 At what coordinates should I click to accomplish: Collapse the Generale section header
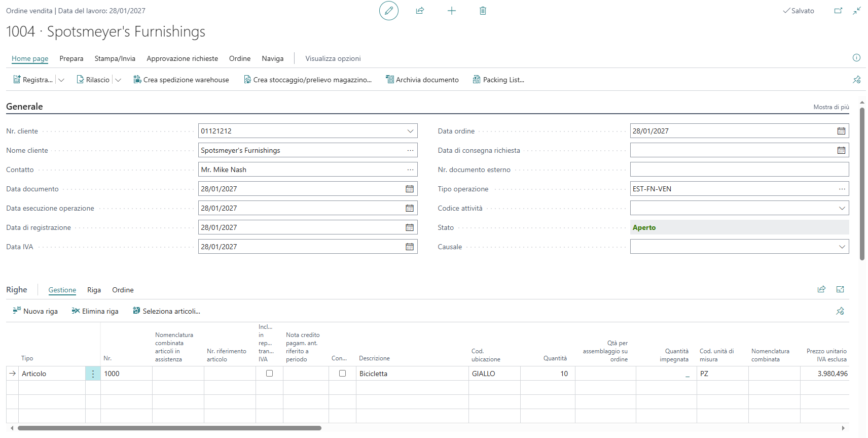24,107
